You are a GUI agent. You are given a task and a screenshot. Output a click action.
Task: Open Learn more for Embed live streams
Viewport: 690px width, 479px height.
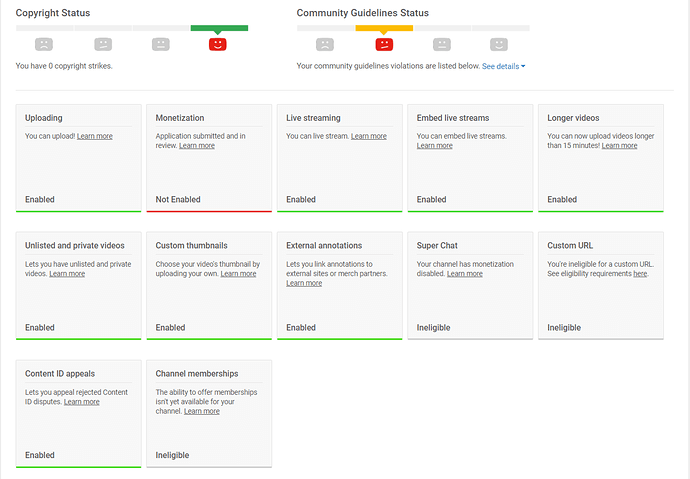(435, 146)
